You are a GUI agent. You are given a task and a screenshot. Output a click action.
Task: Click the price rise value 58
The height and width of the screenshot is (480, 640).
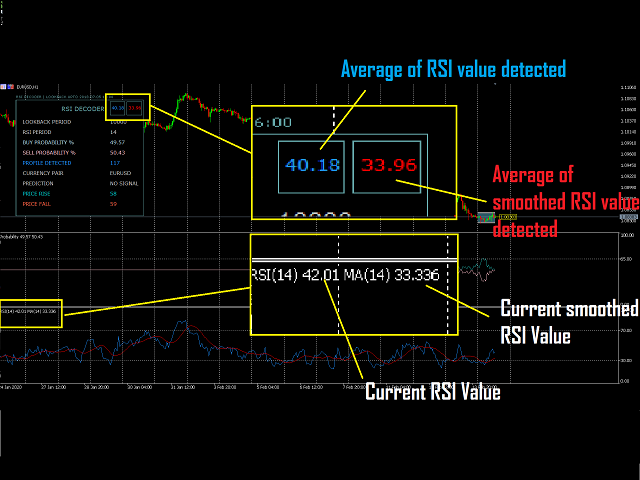coord(113,194)
